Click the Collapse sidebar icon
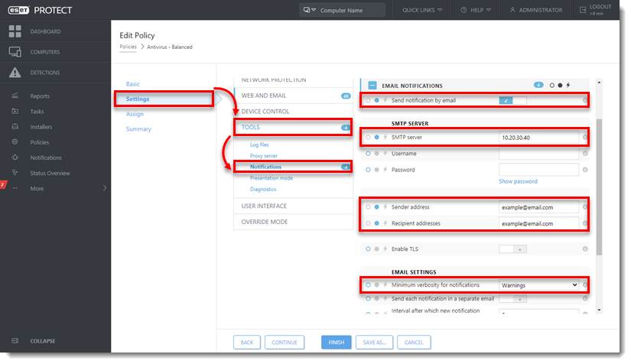631x364 pixels. tap(15, 340)
